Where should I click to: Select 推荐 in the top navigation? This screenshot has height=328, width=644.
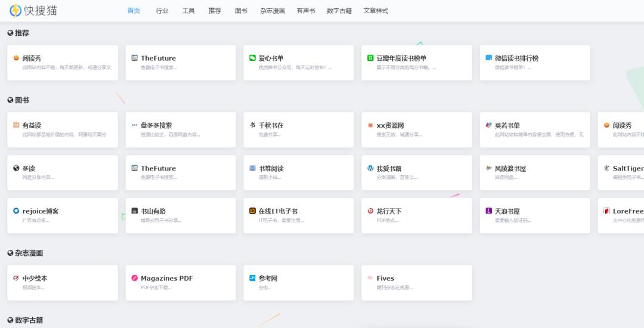coord(215,11)
